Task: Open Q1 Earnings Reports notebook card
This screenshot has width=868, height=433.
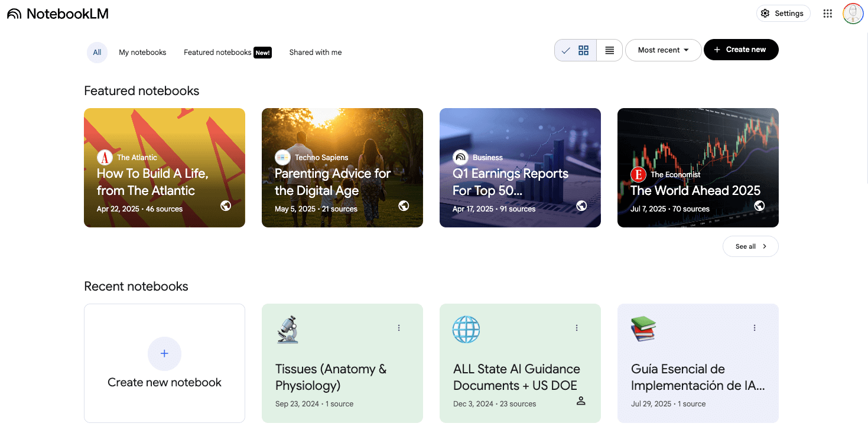Action: click(520, 168)
